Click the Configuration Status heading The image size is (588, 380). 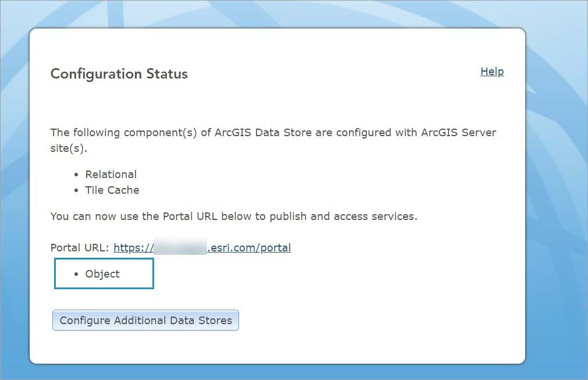tap(119, 74)
